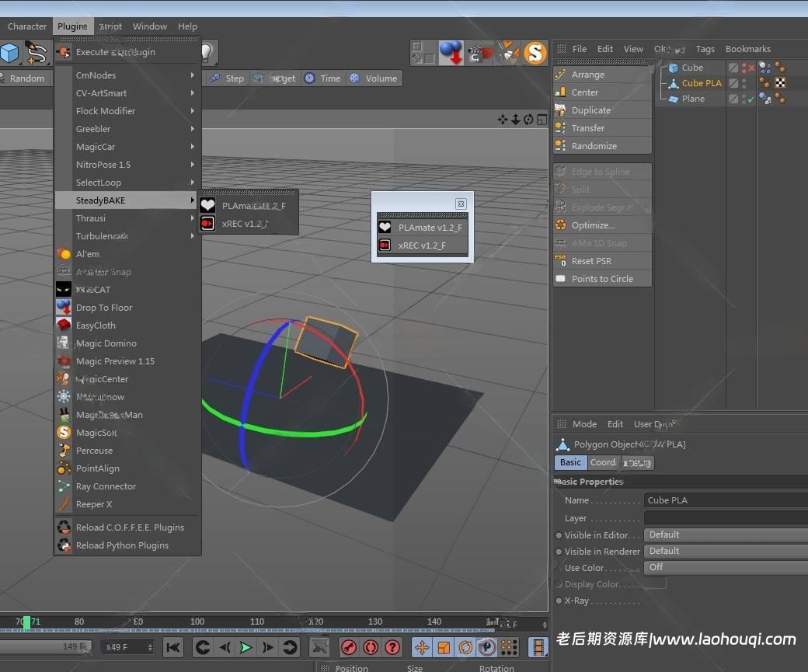Screen dimensions: 808x672
Task: Switch to the Coord tab
Action: point(603,462)
